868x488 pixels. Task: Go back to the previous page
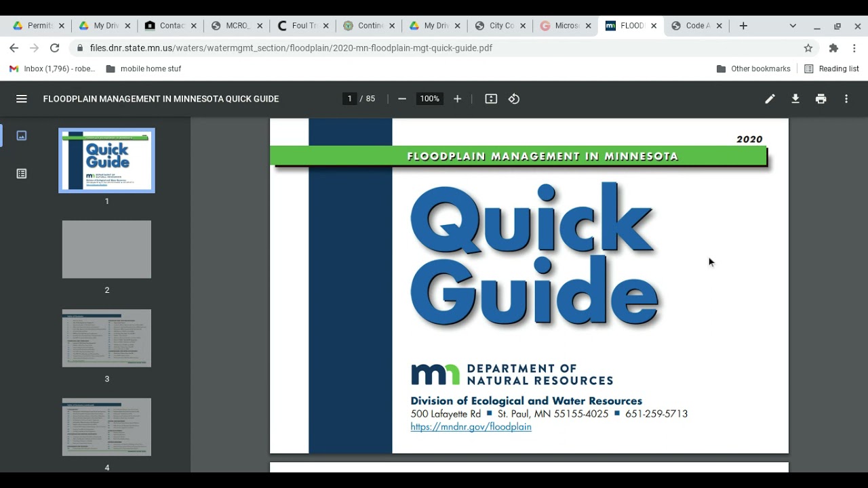[14, 48]
